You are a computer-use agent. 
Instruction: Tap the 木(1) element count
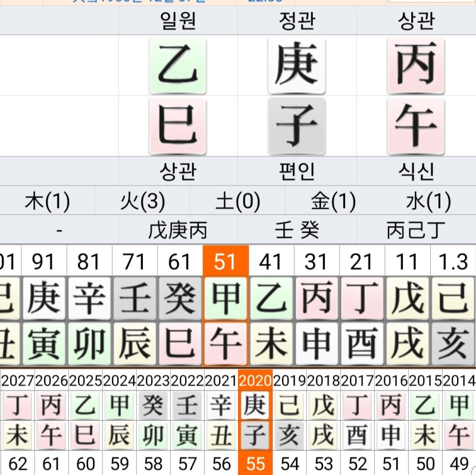click(x=48, y=202)
